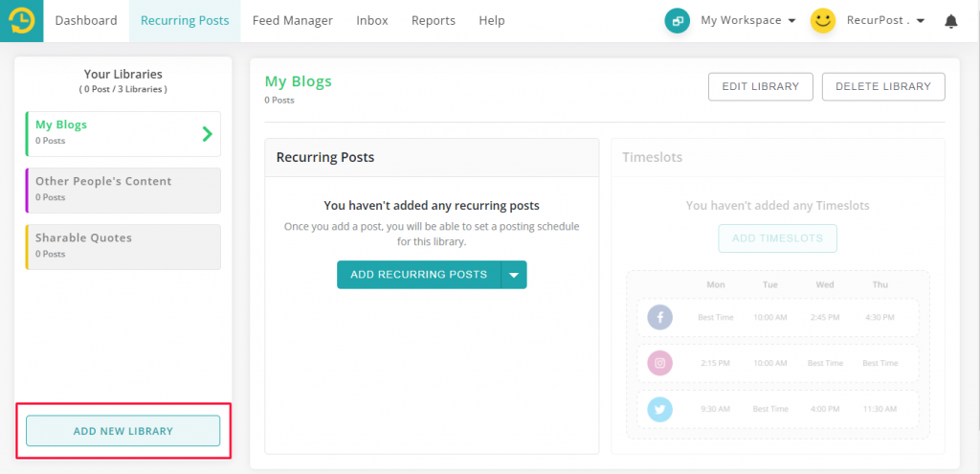Screen dimensions: 980x474
Task: Click the Tue column header
Action: [x=770, y=284]
